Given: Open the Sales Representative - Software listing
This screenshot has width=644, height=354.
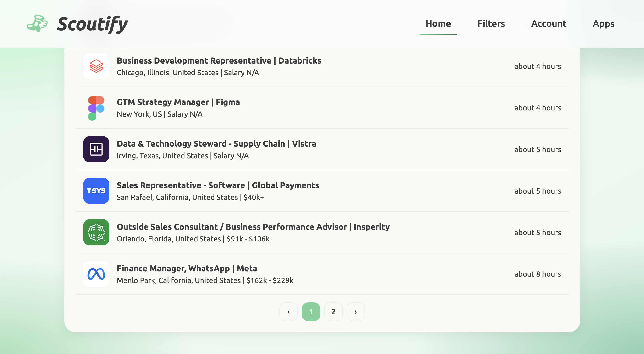Looking at the screenshot, I should [x=218, y=185].
